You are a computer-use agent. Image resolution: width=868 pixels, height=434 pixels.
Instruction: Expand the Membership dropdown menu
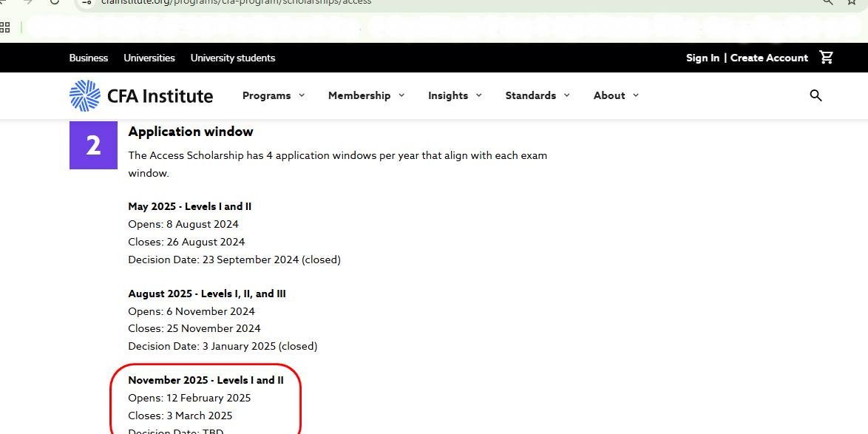pos(366,95)
